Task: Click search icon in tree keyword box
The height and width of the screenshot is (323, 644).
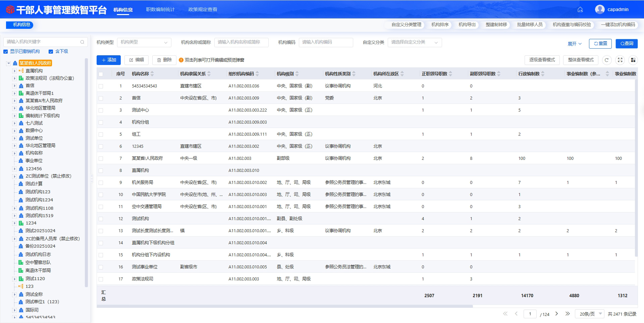Action: [82, 42]
